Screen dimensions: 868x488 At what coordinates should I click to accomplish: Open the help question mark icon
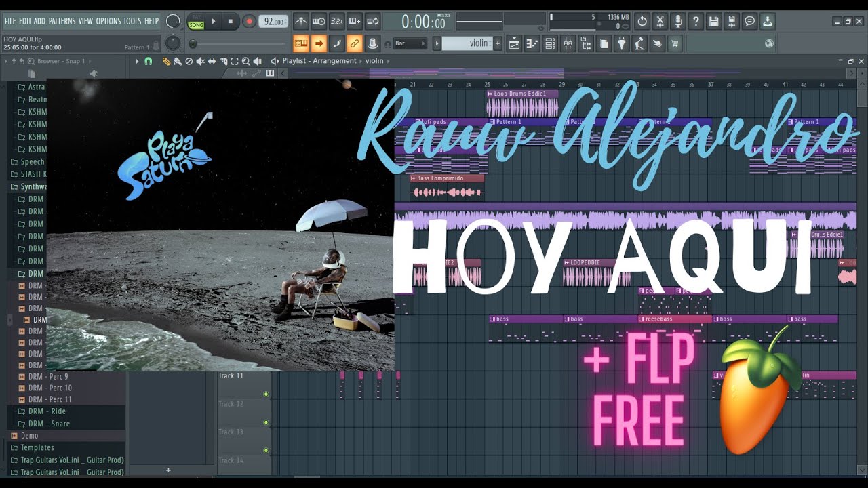tap(696, 22)
